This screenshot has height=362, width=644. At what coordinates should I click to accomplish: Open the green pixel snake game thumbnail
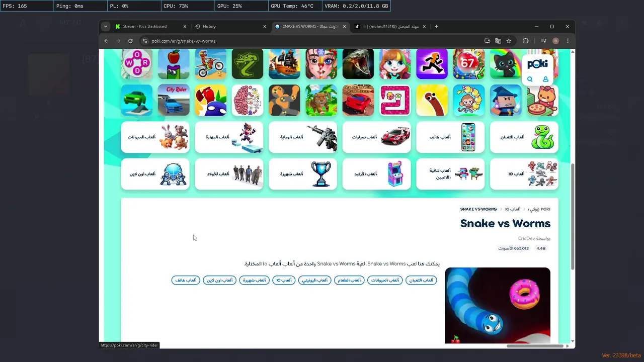point(248,64)
